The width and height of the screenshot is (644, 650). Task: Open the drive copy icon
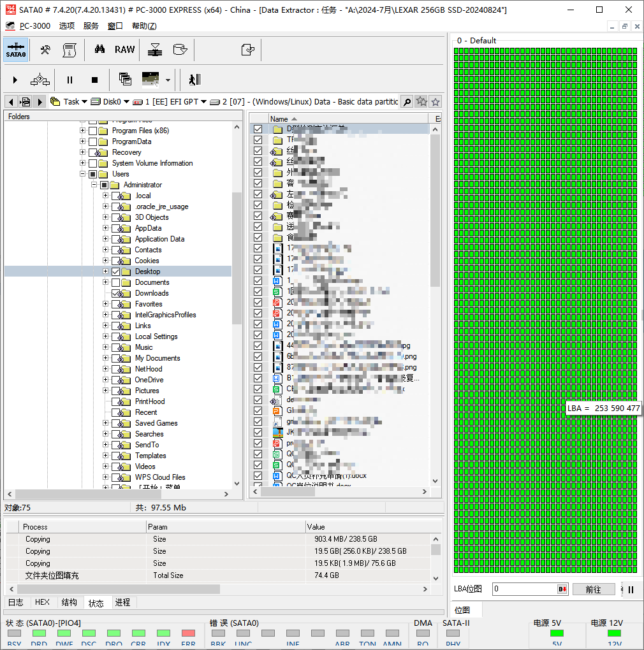pos(180,49)
